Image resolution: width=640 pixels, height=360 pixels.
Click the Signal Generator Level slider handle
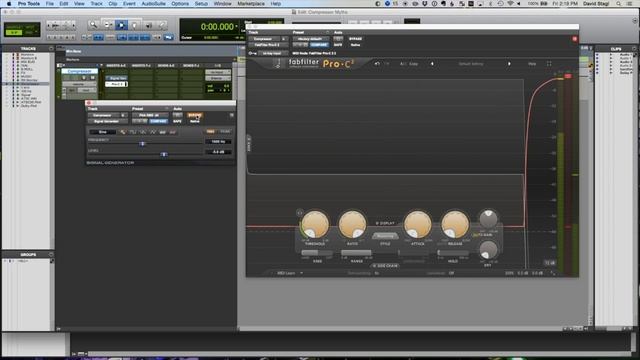click(x=164, y=154)
